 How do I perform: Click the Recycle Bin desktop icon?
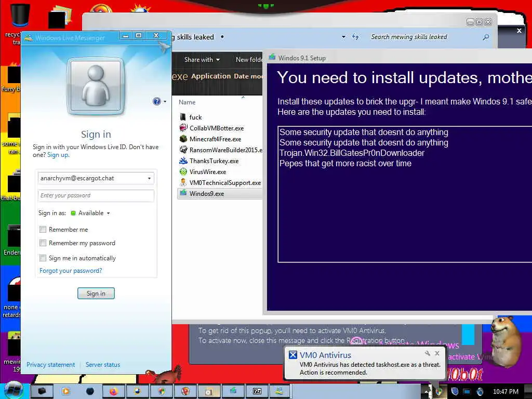point(20,15)
